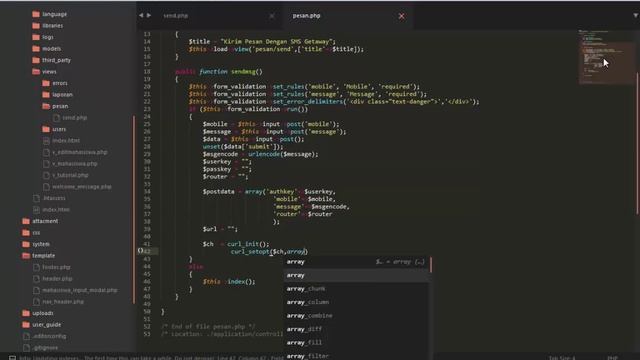Expand the errors folder under views
640x360 pixels.
coord(46,83)
